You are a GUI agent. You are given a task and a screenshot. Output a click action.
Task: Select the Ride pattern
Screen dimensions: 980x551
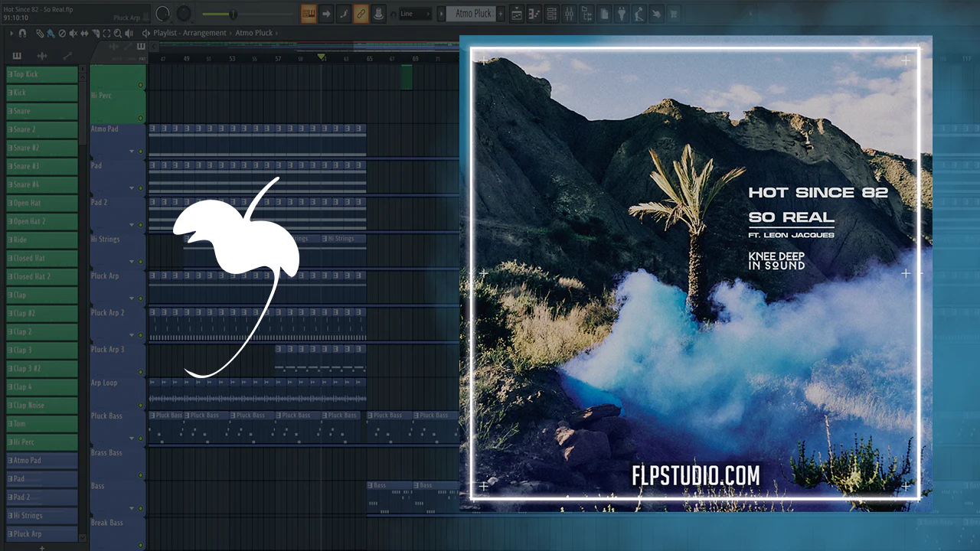pyautogui.click(x=42, y=240)
